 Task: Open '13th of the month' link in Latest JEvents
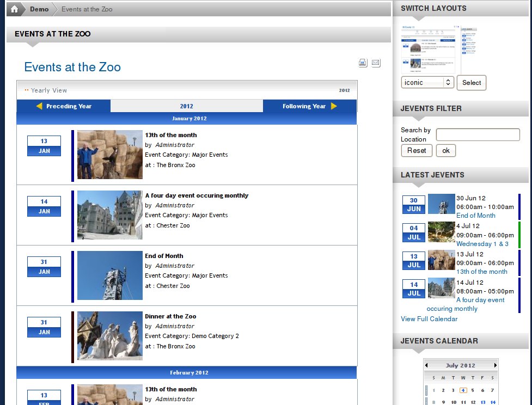click(x=482, y=272)
